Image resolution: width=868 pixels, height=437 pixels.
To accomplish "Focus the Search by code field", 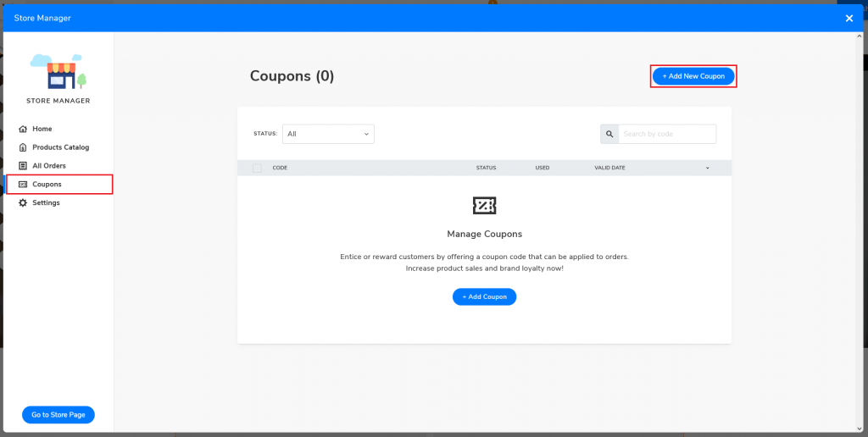I will (667, 134).
